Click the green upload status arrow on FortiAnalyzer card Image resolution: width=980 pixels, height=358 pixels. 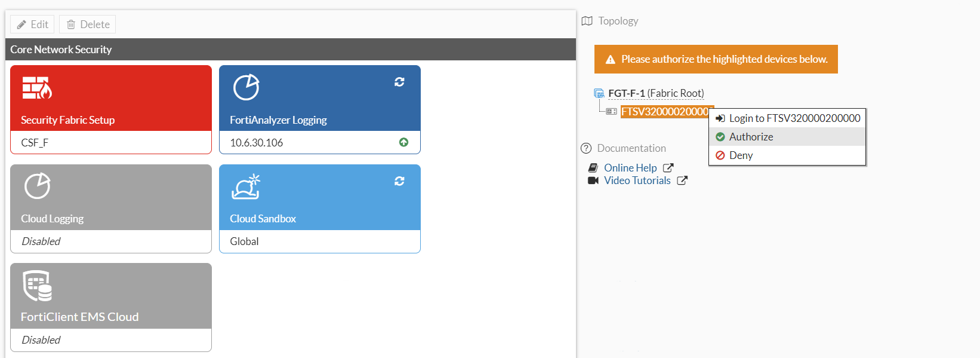pyautogui.click(x=403, y=142)
